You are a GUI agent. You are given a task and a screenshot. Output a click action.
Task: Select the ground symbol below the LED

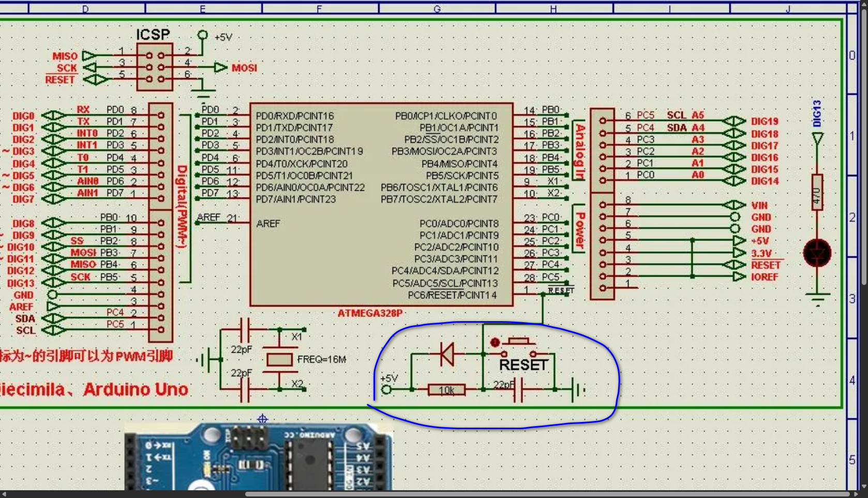tap(817, 299)
